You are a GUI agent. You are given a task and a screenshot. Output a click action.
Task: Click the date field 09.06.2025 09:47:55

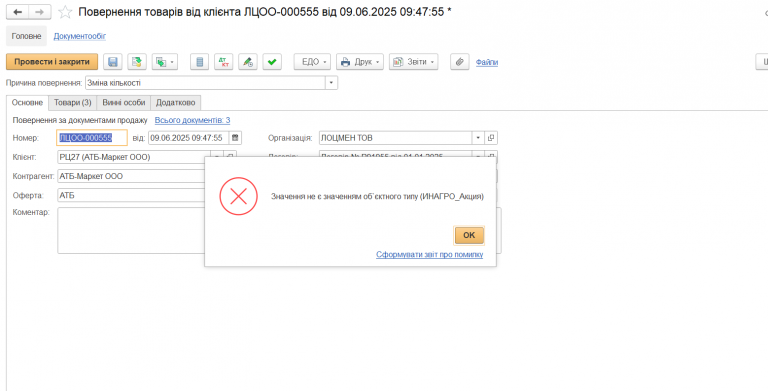click(x=189, y=138)
